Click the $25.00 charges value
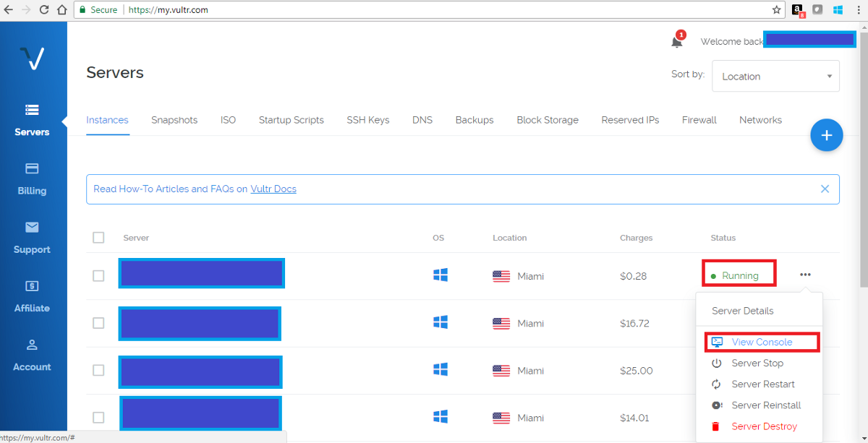 637,371
